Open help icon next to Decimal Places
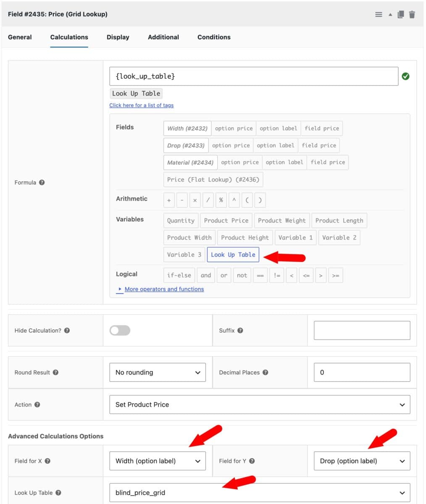Viewport: 426px width, 504px height. click(265, 373)
